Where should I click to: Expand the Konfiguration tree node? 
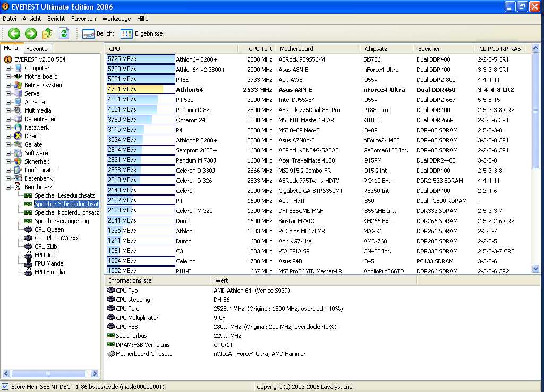8,170
